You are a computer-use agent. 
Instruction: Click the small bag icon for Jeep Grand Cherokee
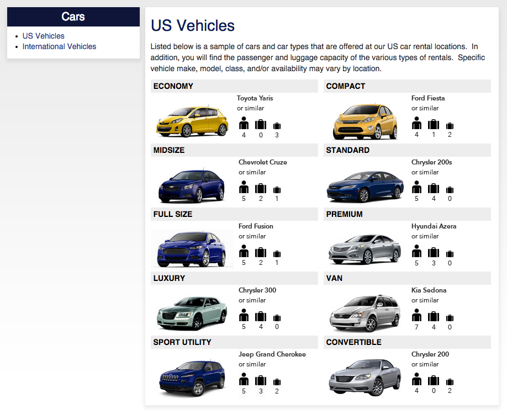[x=277, y=381]
